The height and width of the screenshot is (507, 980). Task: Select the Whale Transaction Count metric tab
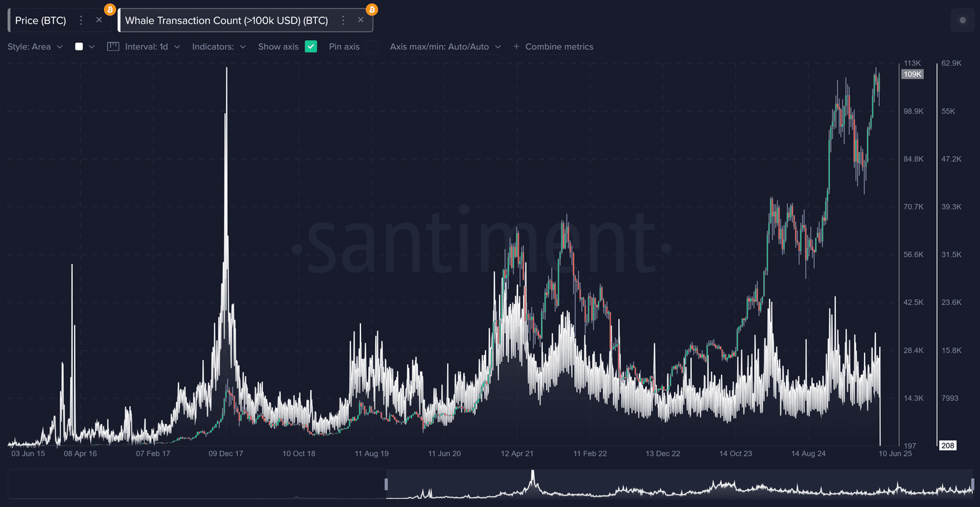click(226, 20)
